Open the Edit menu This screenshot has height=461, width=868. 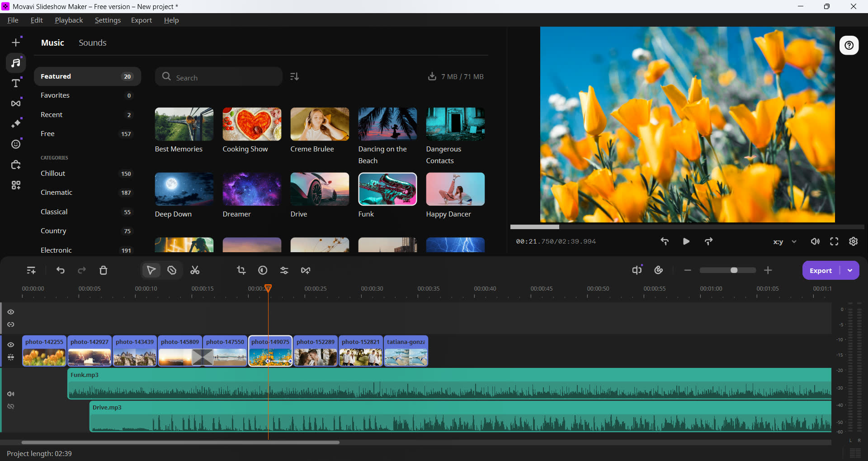click(x=37, y=20)
